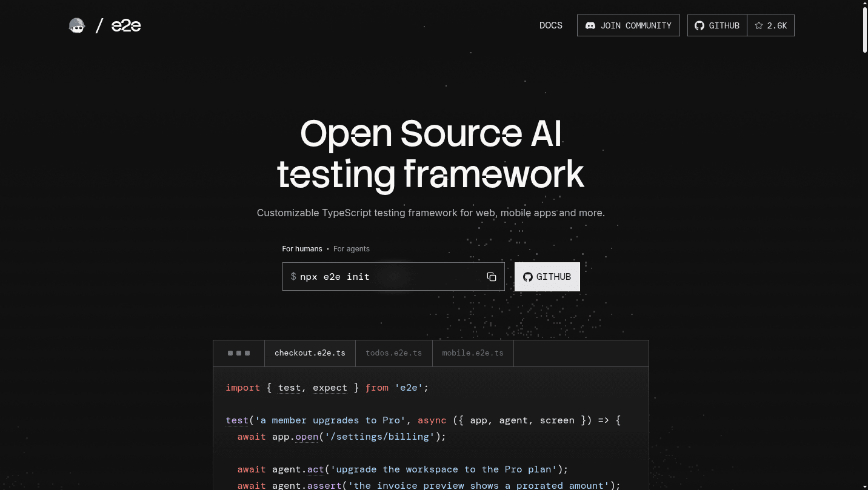Click the e2e wordmark in header
This screenshot has width=868, height=490.
pos(126,25)
